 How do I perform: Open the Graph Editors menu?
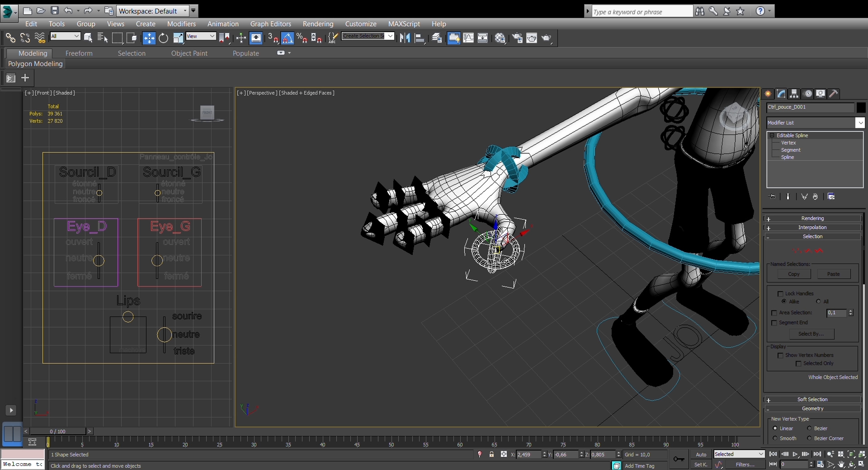(x=270, y=24)
